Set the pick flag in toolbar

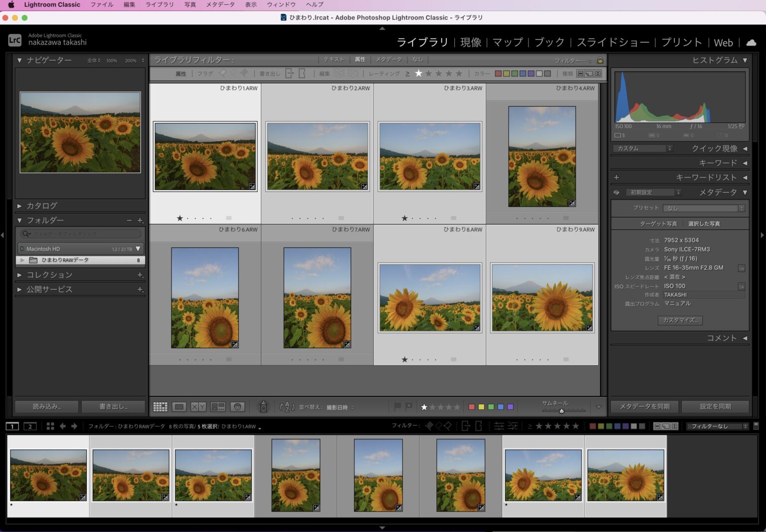click(397, 407)
